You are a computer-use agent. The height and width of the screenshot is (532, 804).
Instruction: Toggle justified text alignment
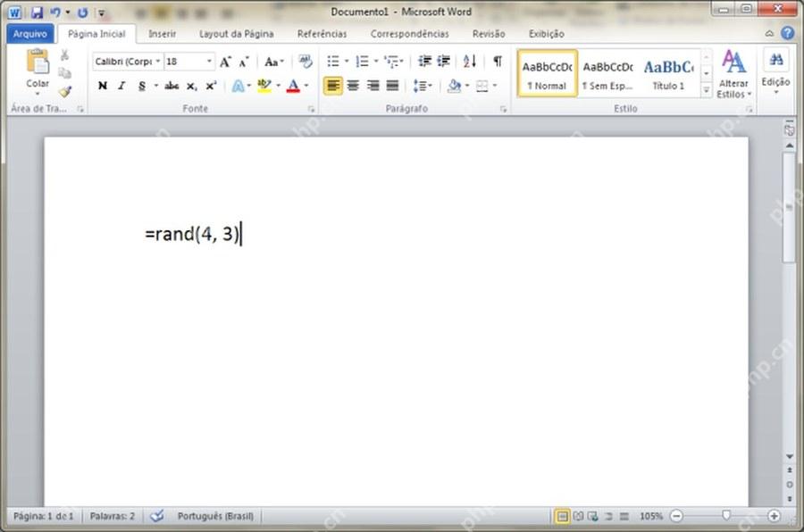tap(392, 86)
